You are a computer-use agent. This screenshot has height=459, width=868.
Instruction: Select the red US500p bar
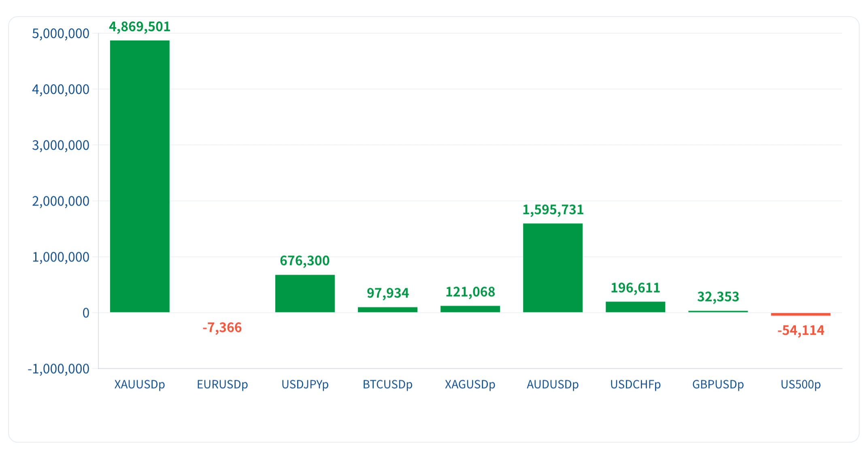tap(800, 314)
